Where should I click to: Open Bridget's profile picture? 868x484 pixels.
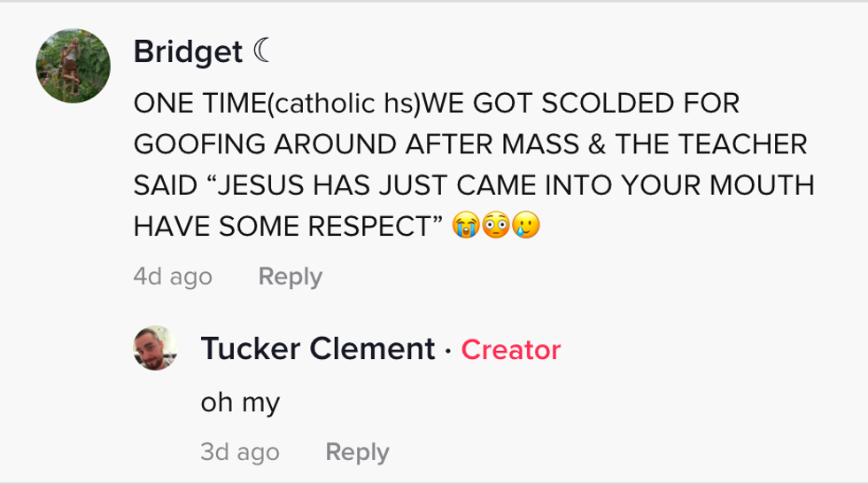[74, 66]
